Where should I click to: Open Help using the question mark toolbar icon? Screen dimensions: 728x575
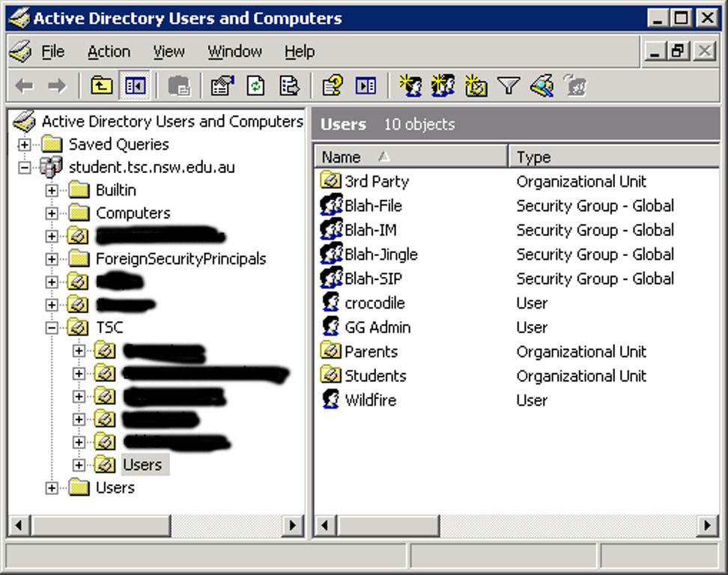[x=332, y=86]
